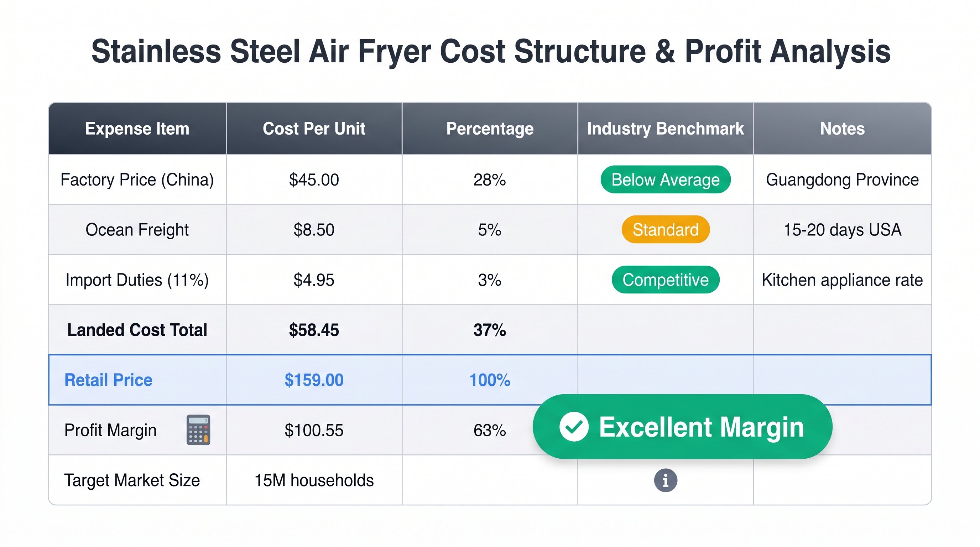Click the Guangdong Province note
Screen dimensions: 980x547
tap(842, 179)
